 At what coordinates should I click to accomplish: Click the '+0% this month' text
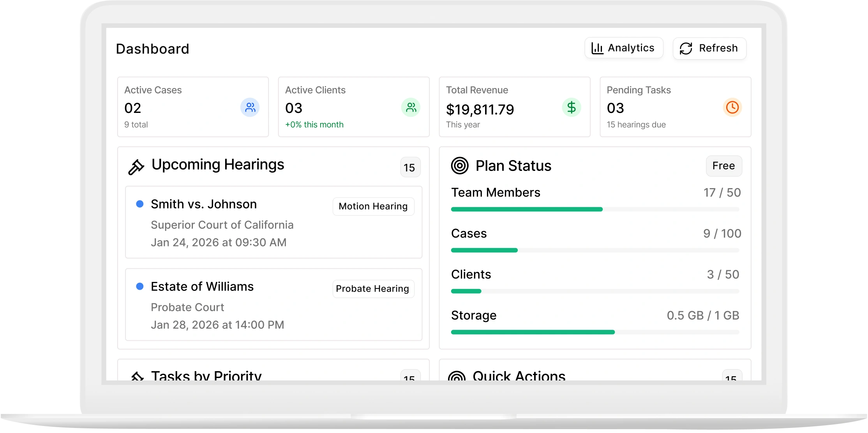coord(314,125)
